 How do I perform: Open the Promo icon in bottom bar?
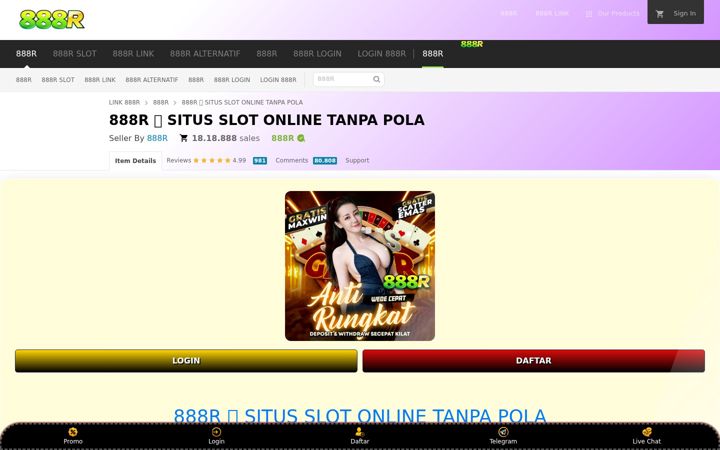click(73, 432)
